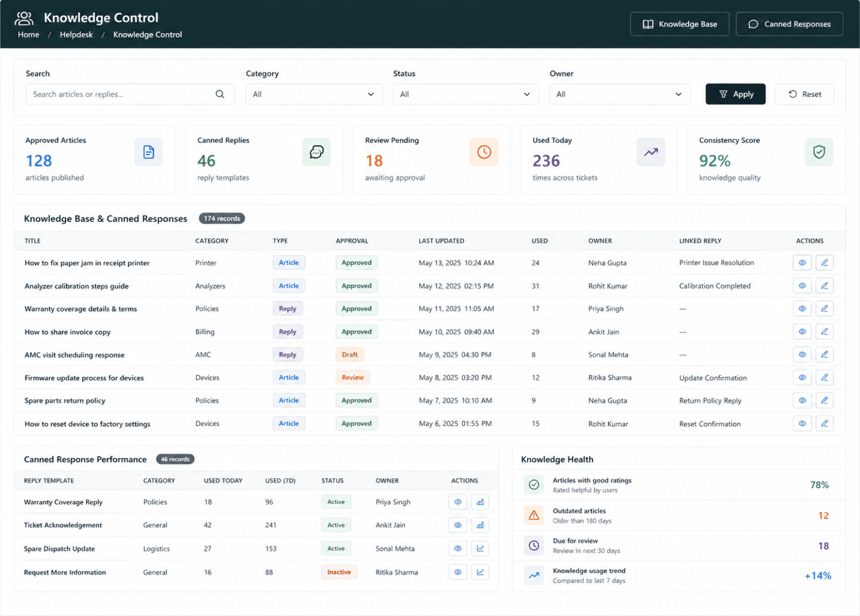Click the 174 records badge
Viewport: 860px width, 616px height.
pos(222,218)
